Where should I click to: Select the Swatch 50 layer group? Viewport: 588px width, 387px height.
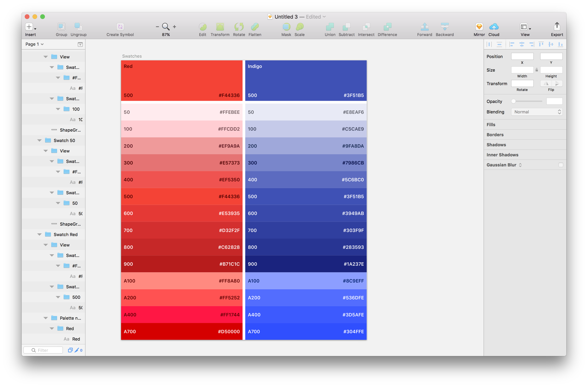click(x=64, y=140)
